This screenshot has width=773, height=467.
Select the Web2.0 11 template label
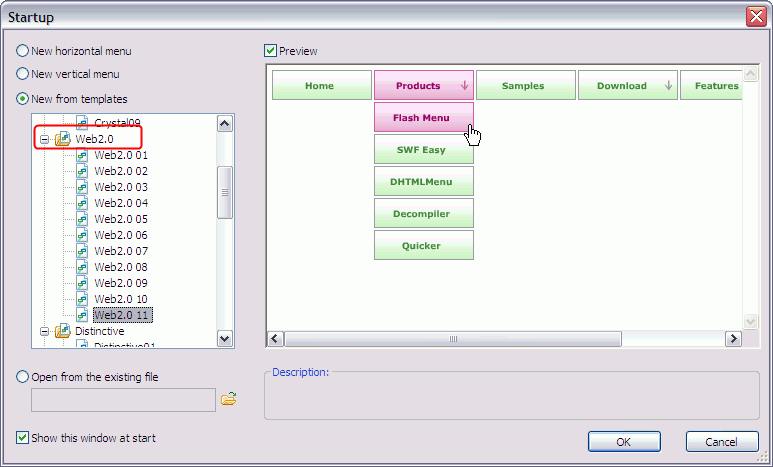pyautogui.click(x=123, y=315)
